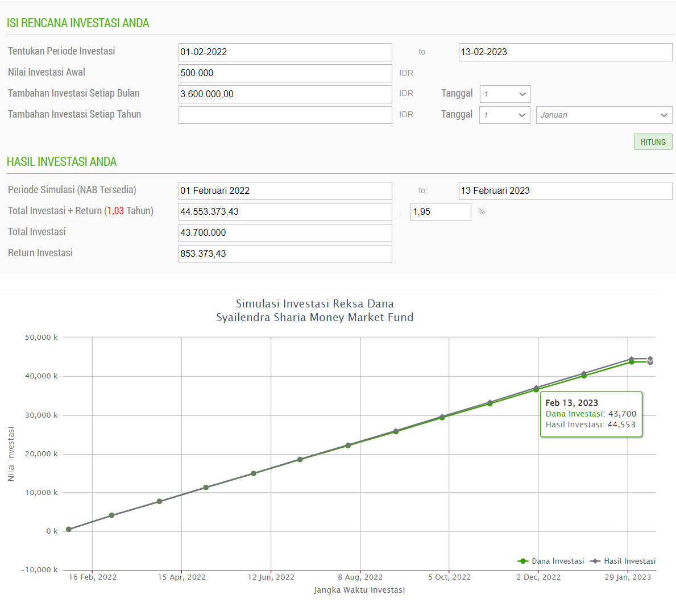676x616 pixels.
Task: Click the '20,000 k' y-axis label
Action: pos(42,453)
